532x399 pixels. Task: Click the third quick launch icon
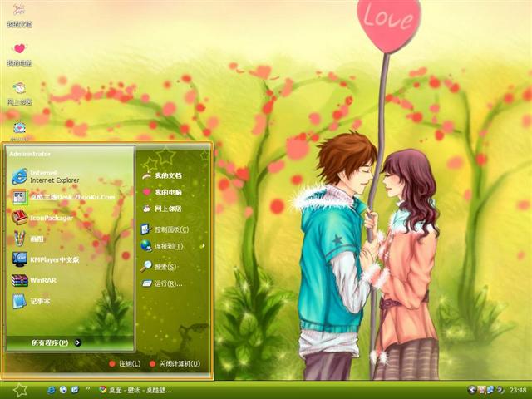[75, 390]
